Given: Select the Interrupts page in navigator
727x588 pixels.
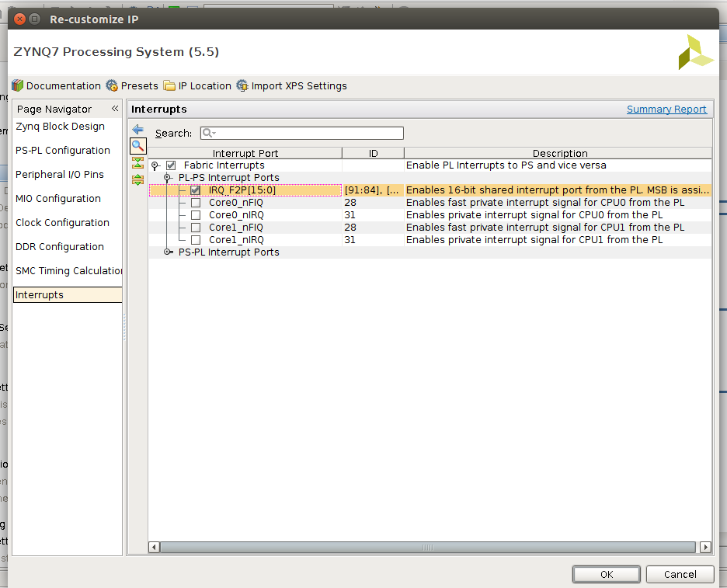Looking at the screenshot, I should tap(68, 295).
